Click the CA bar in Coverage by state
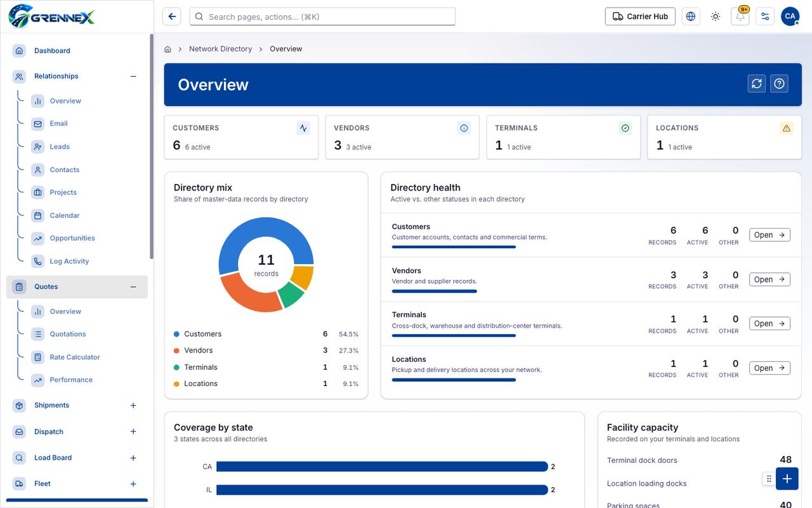The width and height of the screenshot is (812, 508). tap(382, 467)
